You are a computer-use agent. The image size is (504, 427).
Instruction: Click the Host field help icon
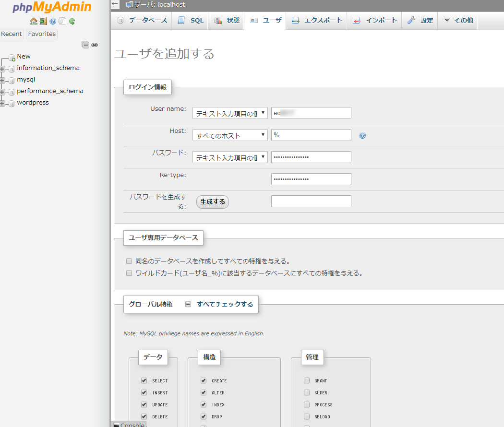click(362, 136)
